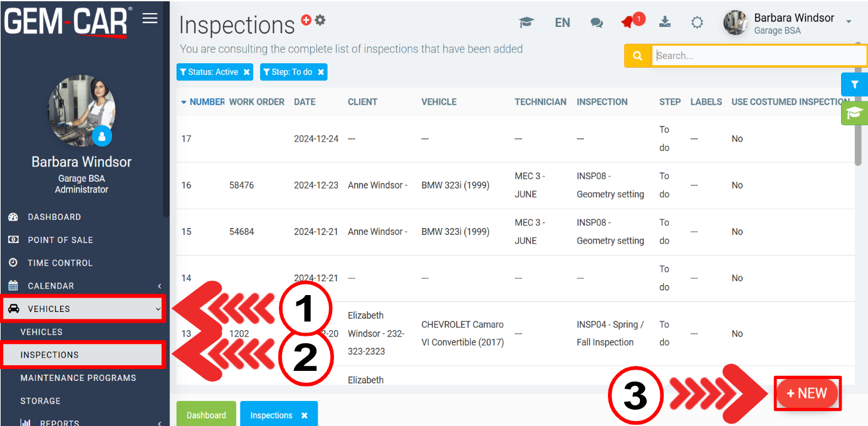868x426 pixels.
Task: Open Maintenance Programs in sidebar
Action: click(x=78, y=378)
